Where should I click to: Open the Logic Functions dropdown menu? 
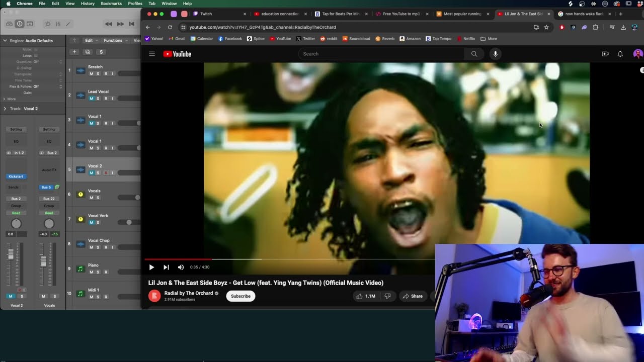click(115, 40)
